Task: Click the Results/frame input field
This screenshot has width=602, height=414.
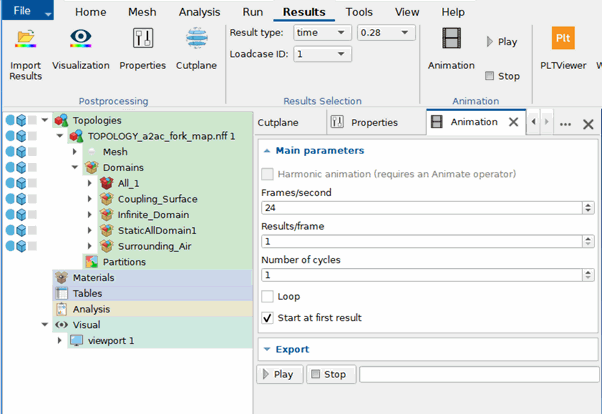Action: click(x=422, y=242)
